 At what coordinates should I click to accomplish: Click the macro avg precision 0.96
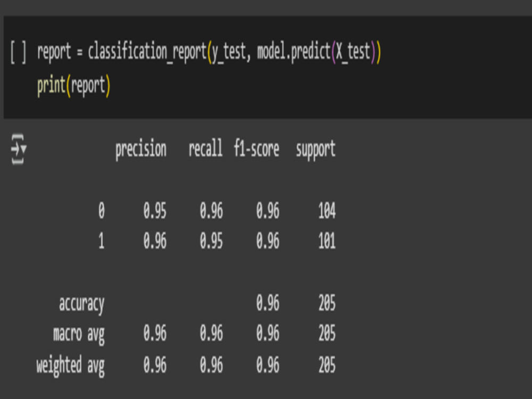155,333
